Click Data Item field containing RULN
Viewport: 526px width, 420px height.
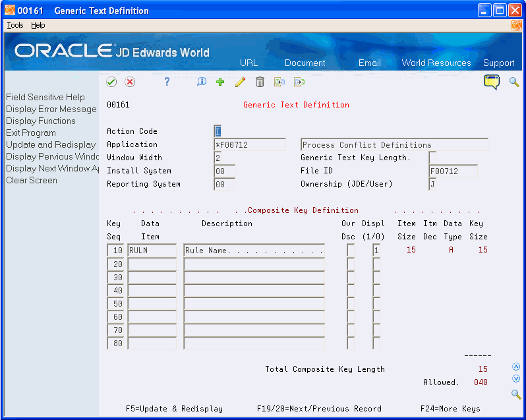pyautogui.click(x=152, y=251)
